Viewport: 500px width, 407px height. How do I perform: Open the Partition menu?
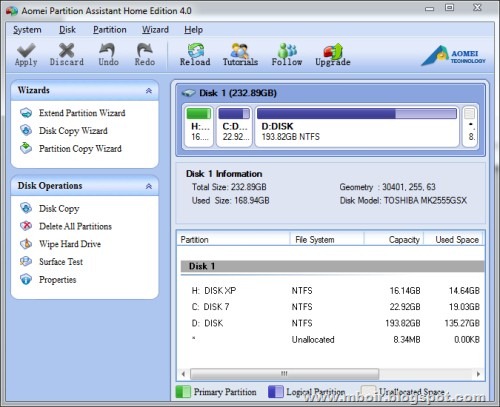[110, 30]
